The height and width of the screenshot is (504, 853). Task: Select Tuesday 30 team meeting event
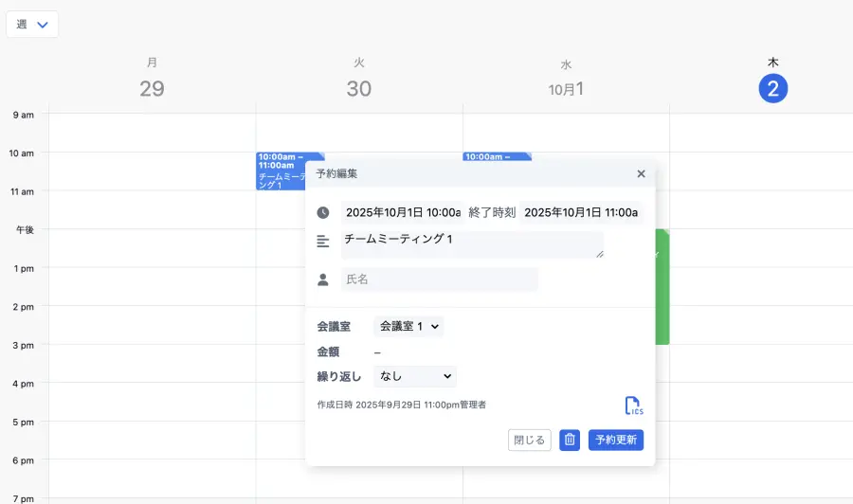point(281,171)
